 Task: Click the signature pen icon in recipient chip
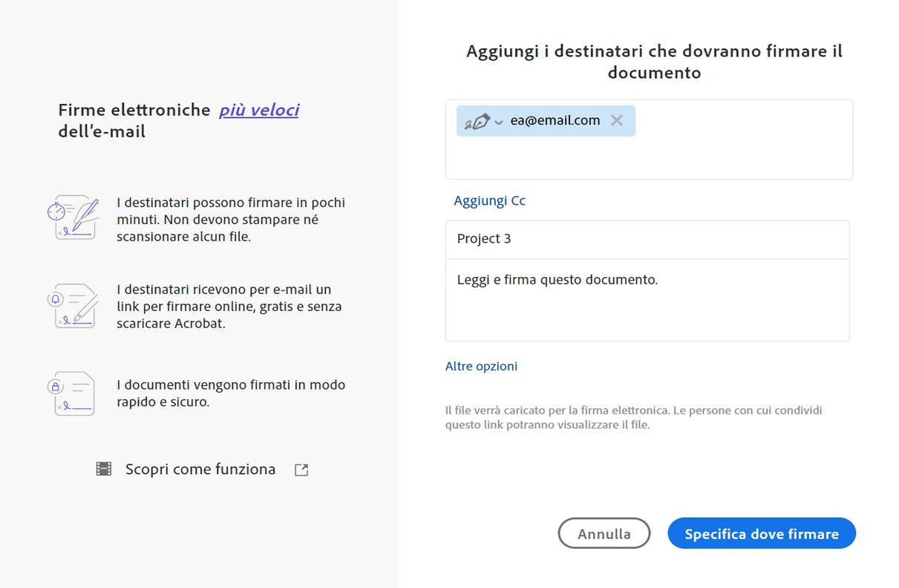pyautogui.click(x=477, y=121)
